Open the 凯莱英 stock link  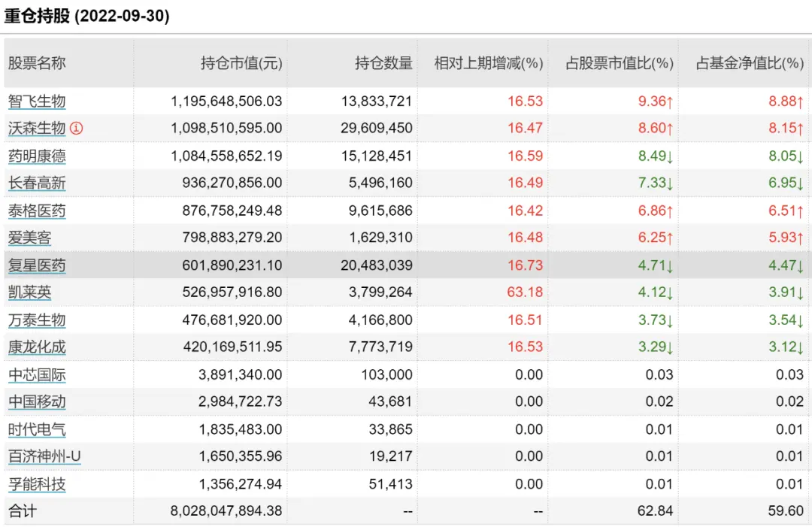[29, 292]
